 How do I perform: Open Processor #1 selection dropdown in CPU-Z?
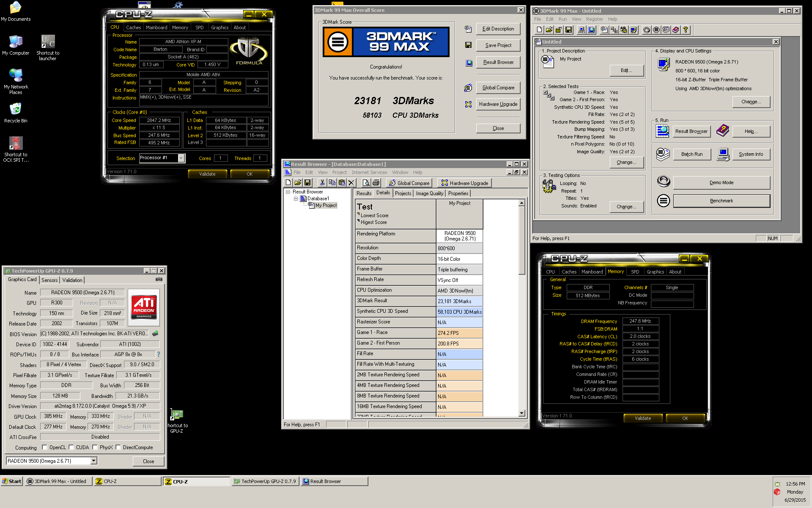[x=181, y=158]
